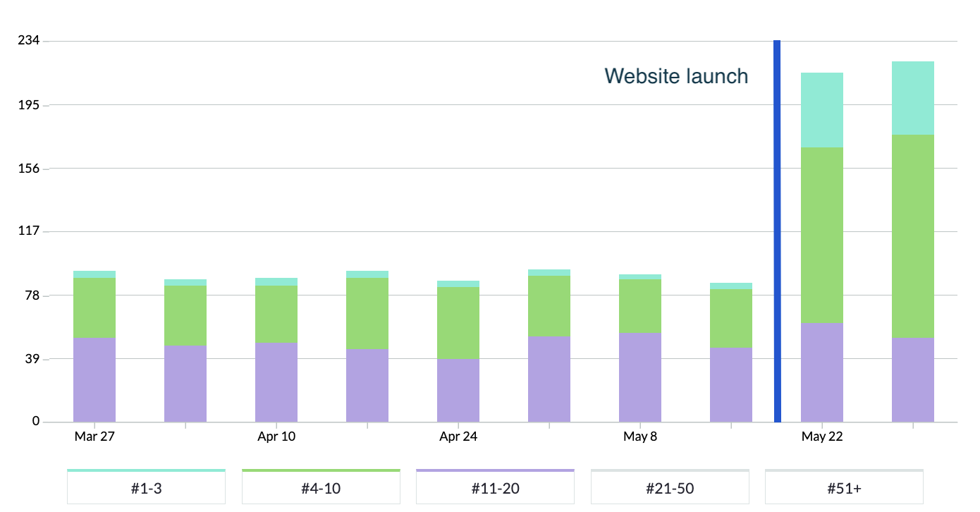Enable the #51+ legend series
Screen dimensions: 980x512
844,487
